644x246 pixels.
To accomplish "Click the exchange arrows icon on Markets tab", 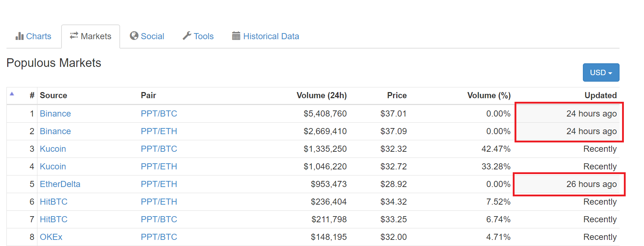I will [x=74, y=36].
